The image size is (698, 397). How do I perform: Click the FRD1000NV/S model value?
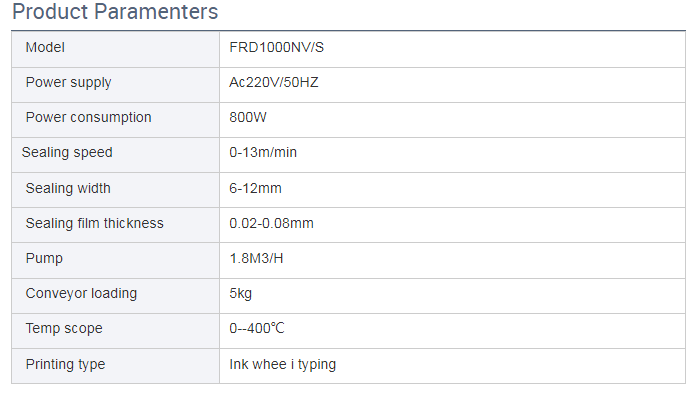276,47
